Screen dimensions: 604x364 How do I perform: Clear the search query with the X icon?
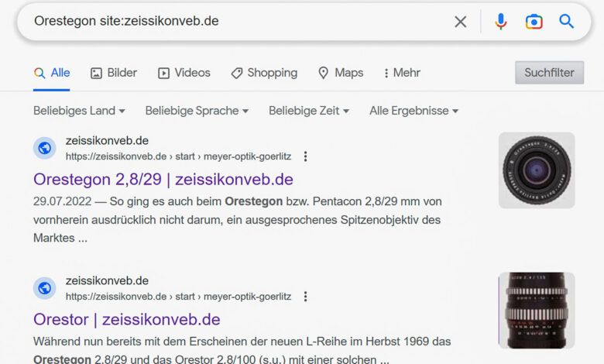pyautogui.click(x=460, y=22)
